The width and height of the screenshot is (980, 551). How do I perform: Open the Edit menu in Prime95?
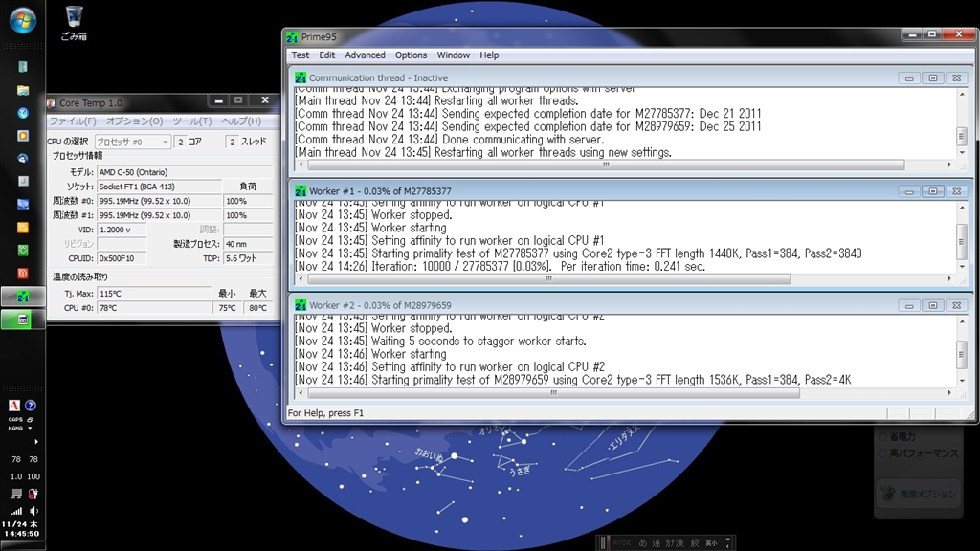(327, 55)
